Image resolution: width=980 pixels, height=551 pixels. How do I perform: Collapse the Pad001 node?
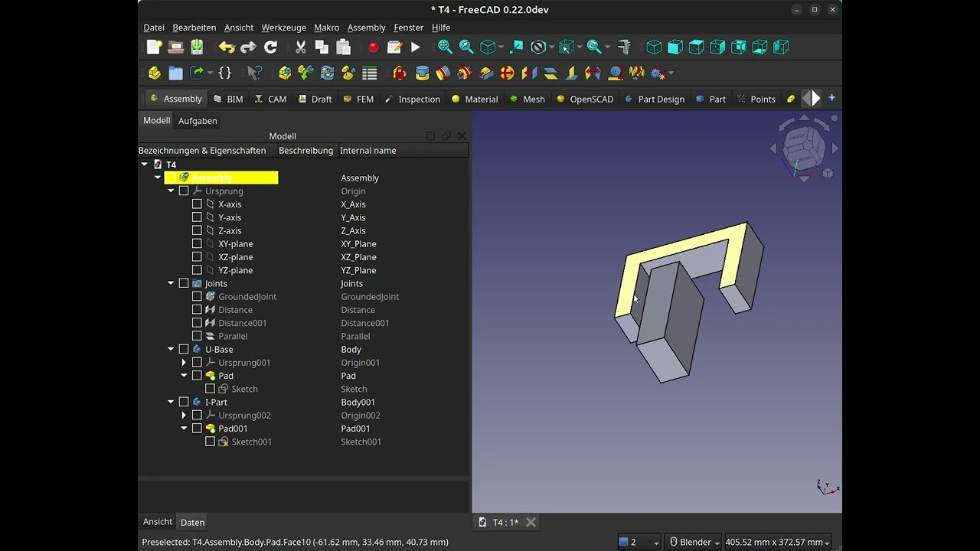pyautogui.click(x=184, y=429)
